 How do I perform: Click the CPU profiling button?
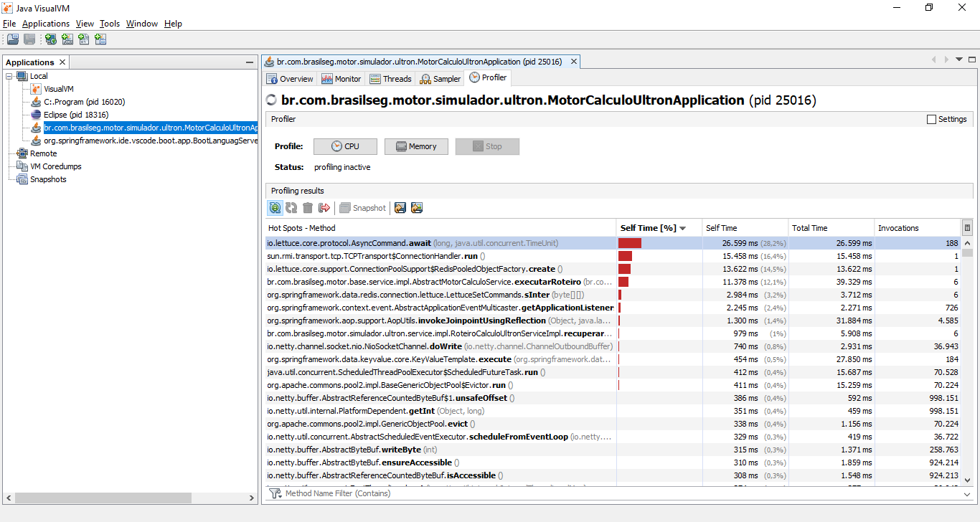345,146
